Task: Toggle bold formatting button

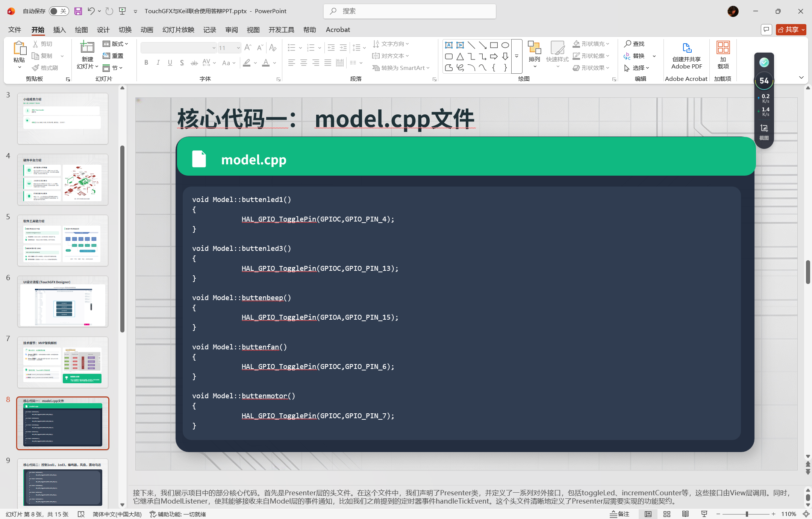Action: click(x=146, y=63)
